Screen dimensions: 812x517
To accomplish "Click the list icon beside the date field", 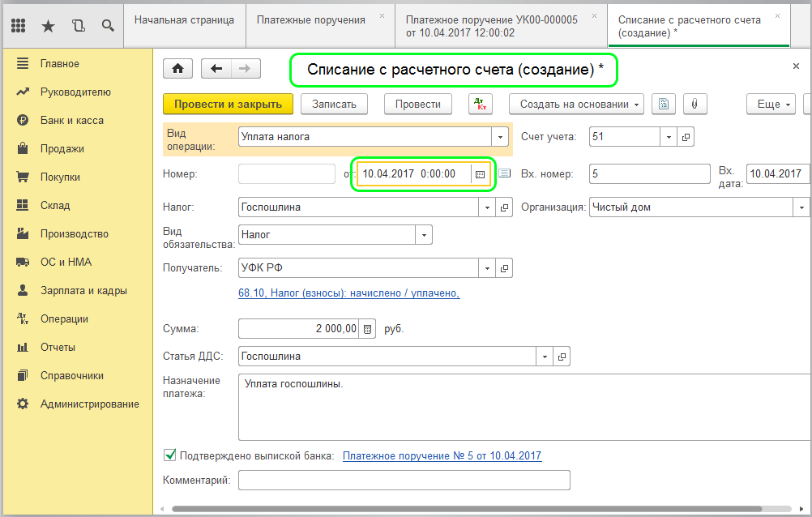I will 504,173.
